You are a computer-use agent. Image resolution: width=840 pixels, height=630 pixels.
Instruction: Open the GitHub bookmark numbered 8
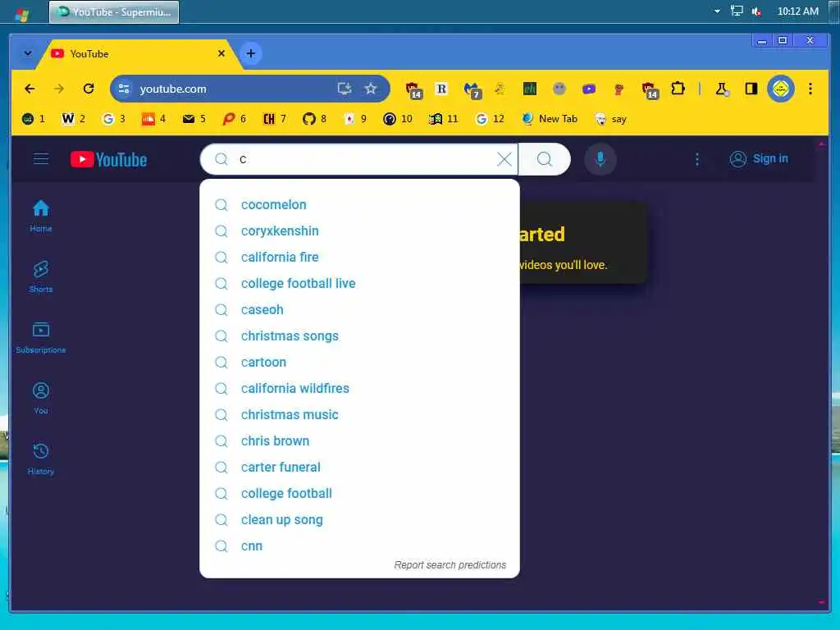(314, 119)
